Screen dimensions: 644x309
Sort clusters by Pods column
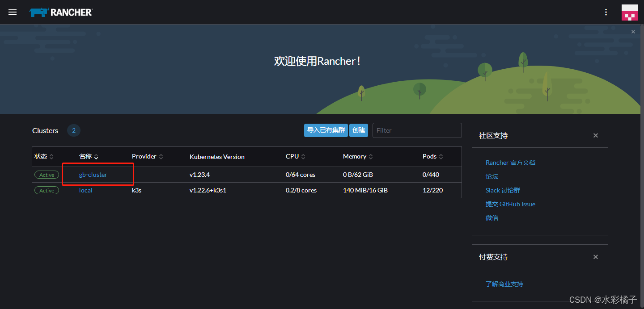point(433,156)
